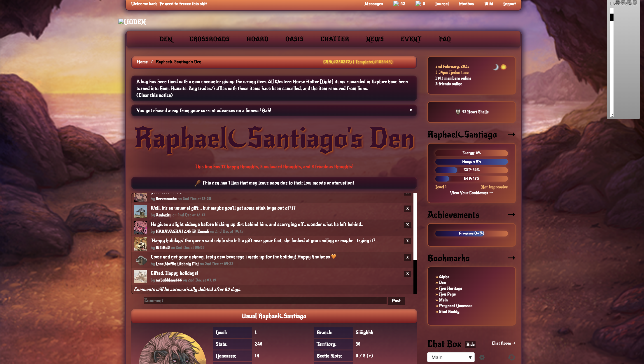This screenshot has height=364, width=644.
Task: Click the arrow beside the RaphaelSantiago sidebar heading
Action: tap(511, 135)
